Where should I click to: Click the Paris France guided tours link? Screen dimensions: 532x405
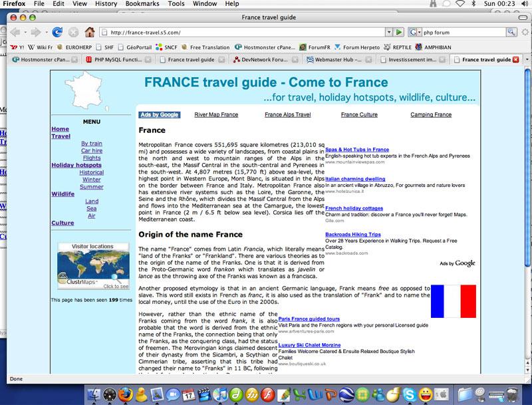[x=309, y=319]
